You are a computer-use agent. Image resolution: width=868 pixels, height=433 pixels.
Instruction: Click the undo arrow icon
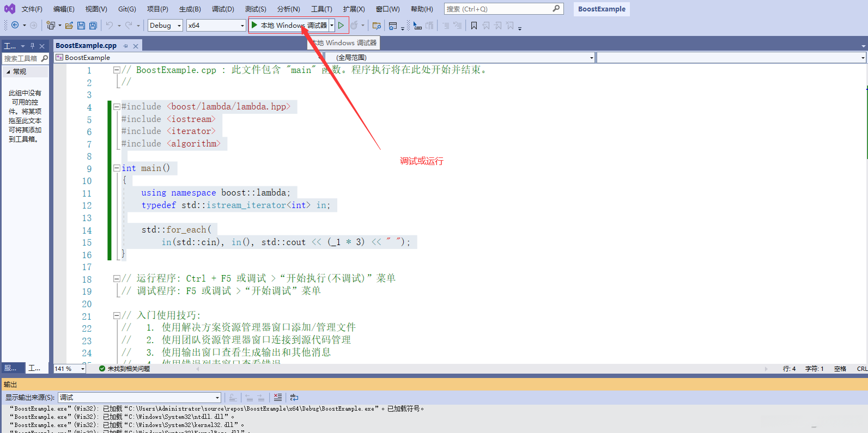click(110, 25)
